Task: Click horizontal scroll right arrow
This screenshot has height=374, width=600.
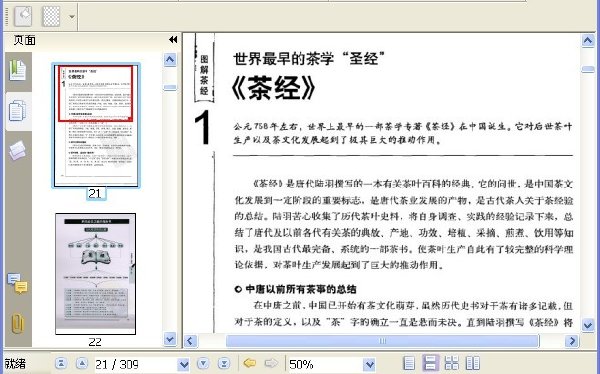Action: (572, 341)
